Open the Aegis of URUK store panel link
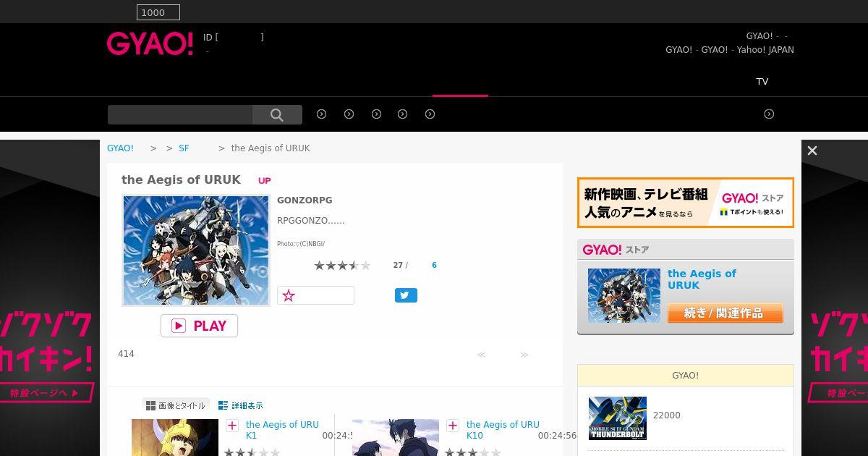 click(702, 279)
